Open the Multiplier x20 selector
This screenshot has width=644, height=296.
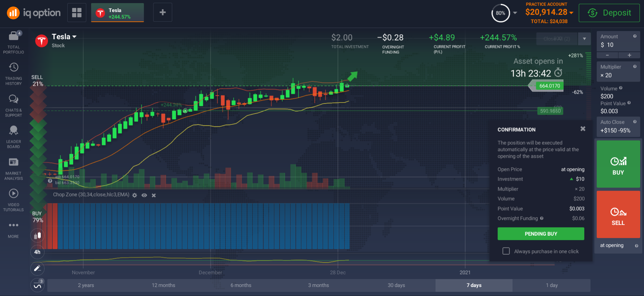(x=618, y=72)
